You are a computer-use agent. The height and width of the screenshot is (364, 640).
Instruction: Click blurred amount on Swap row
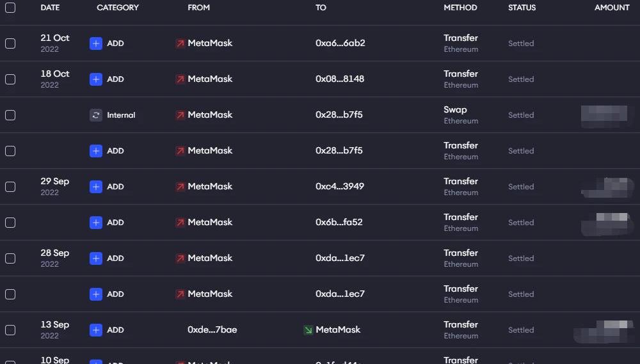[604, 116]
